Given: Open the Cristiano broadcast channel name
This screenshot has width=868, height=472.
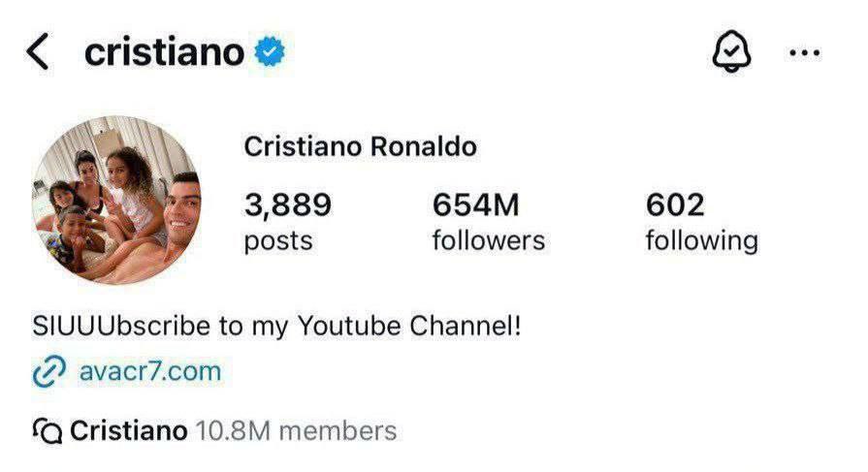Looking at the screenshot, I should point(129,430).
